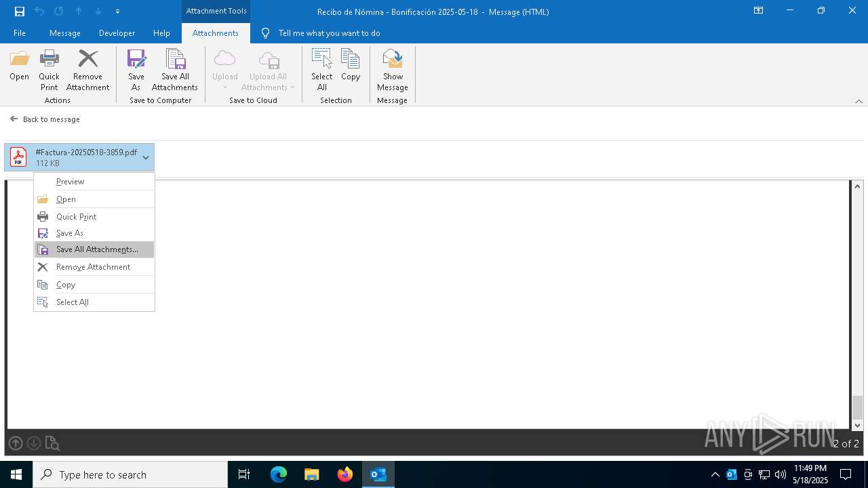Switch to the Message tab
This screenshot has height=488, width=868.
coord(65,33)
